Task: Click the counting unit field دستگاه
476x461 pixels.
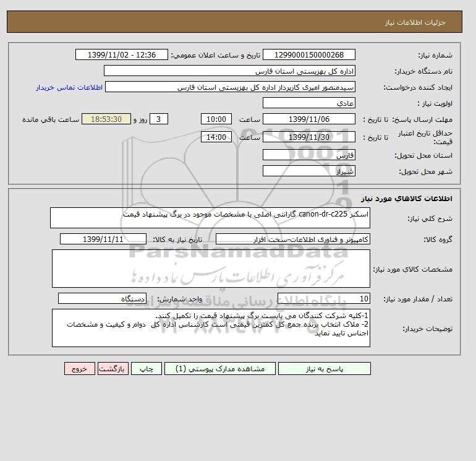Action: pyautogui.click(x=102, y=298)
